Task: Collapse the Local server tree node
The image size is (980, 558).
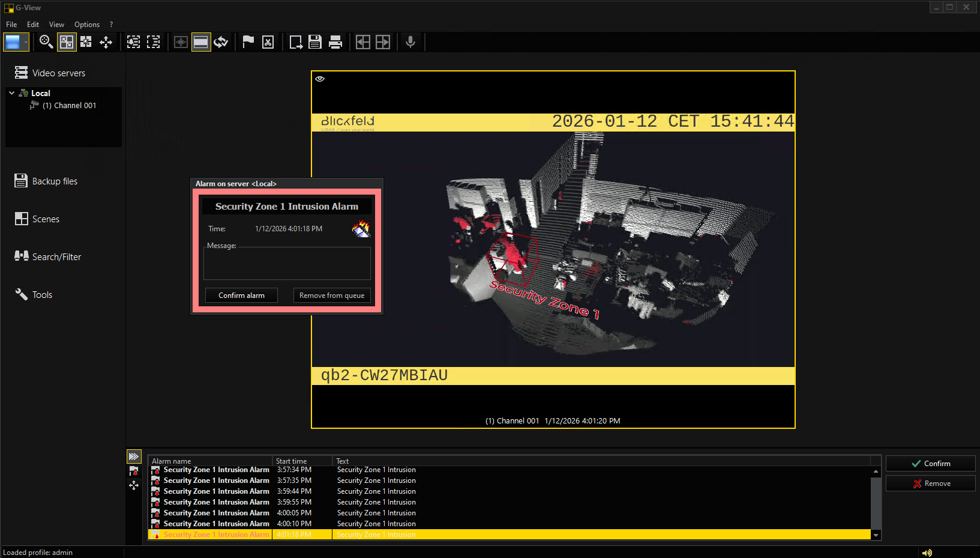Action: 11,93
